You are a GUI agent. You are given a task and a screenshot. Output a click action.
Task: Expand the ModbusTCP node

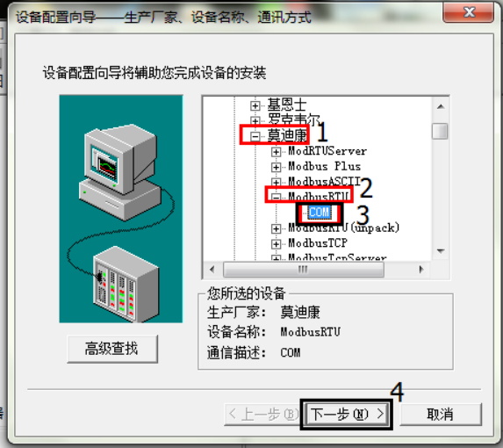276,244
